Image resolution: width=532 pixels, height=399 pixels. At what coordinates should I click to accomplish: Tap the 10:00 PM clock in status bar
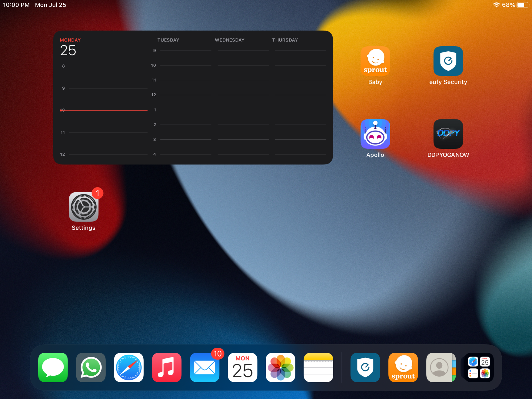pos(16,5)
